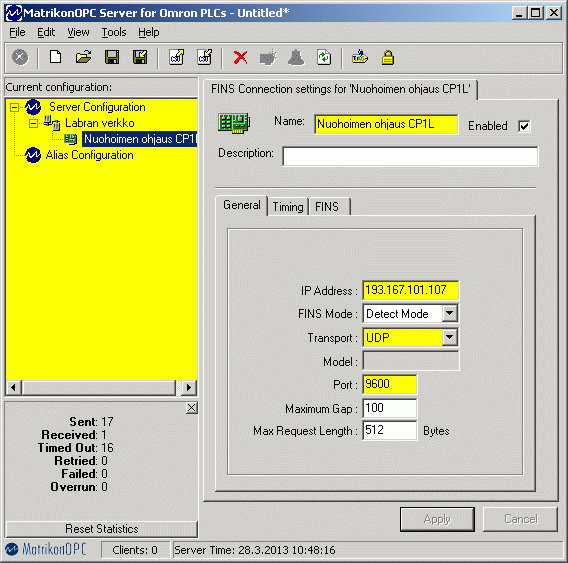568x563 pixels.
Task: Toggle the Enabled checkbox
Action: [524, 126]
